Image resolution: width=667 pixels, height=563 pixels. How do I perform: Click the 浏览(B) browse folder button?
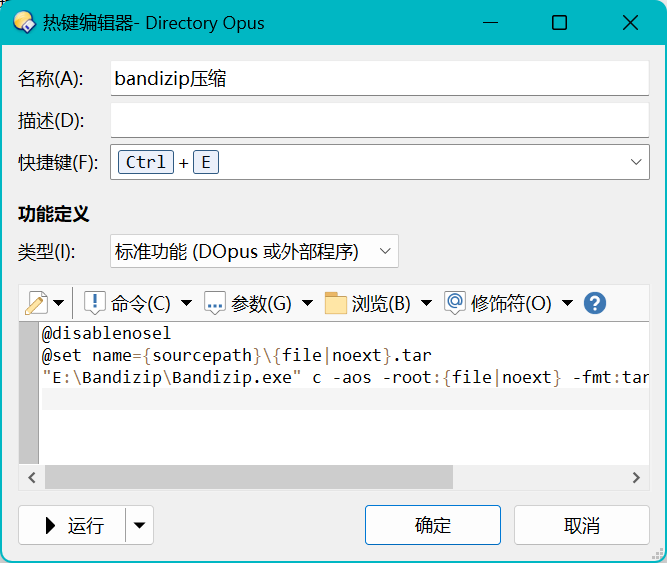click(x=368, y=303)
